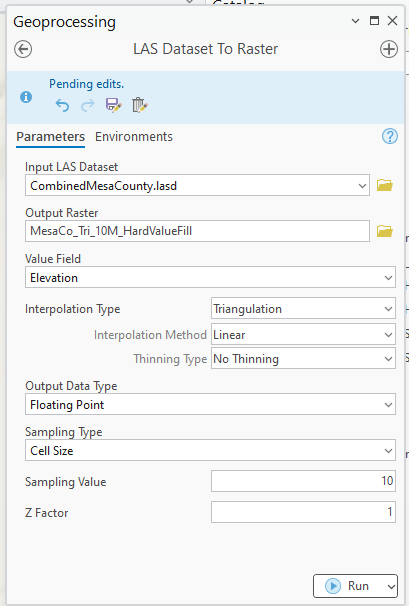The image size is (409, 606).
Task: Open the Value Field dropdown
Action: pyautogui.click(x=388, y=278)
